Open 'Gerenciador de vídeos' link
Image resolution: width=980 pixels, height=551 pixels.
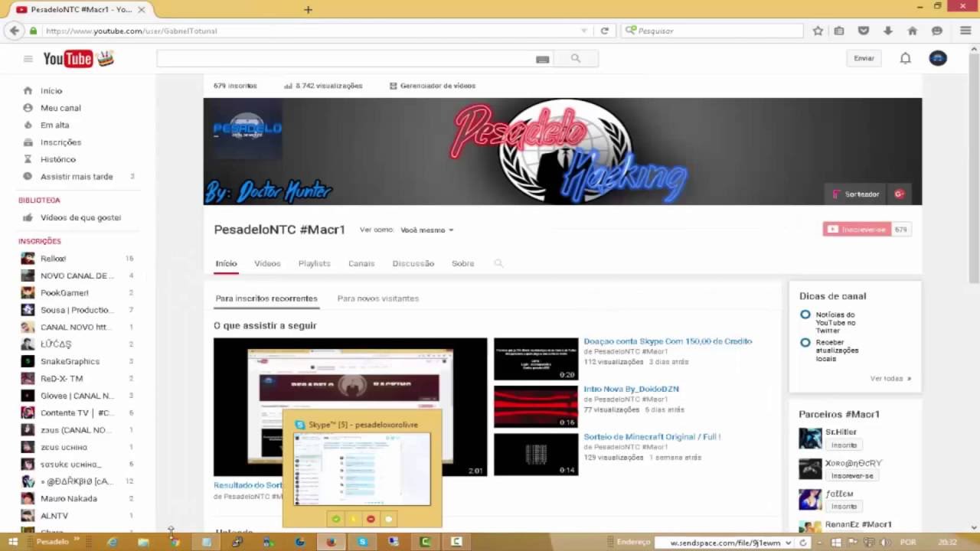[433, 86]
